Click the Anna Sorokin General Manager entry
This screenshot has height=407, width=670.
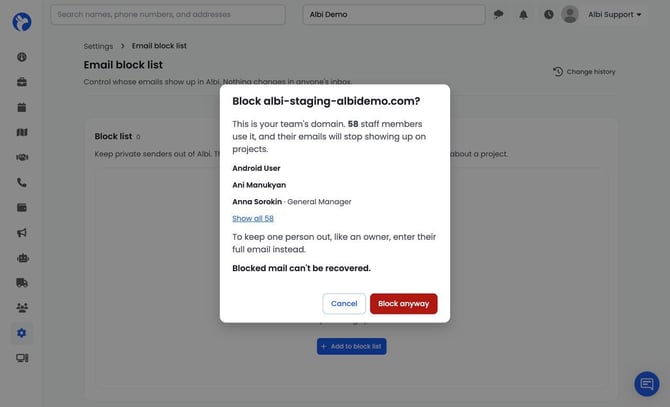click(292, 202)
